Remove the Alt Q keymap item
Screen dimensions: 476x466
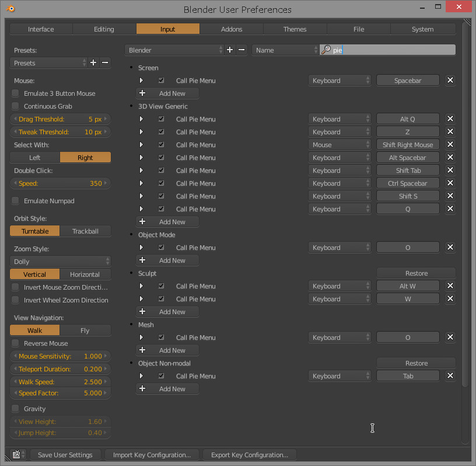click(x=450, y=119)
